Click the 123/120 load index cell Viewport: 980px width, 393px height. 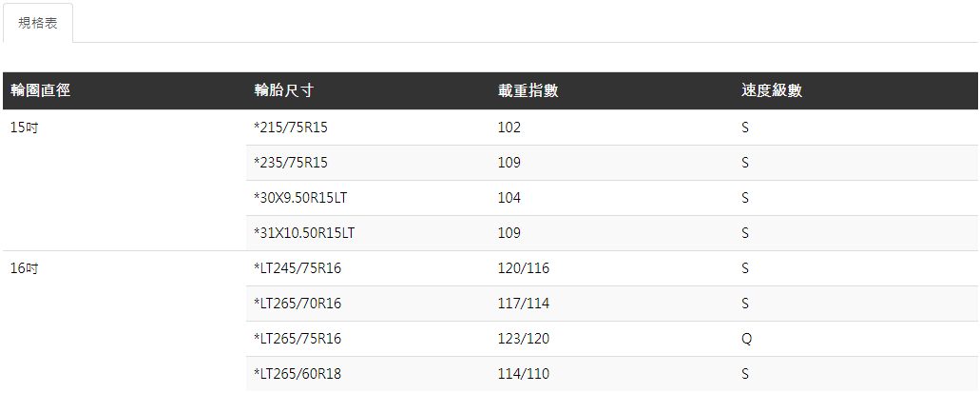[x=524, y=339]
